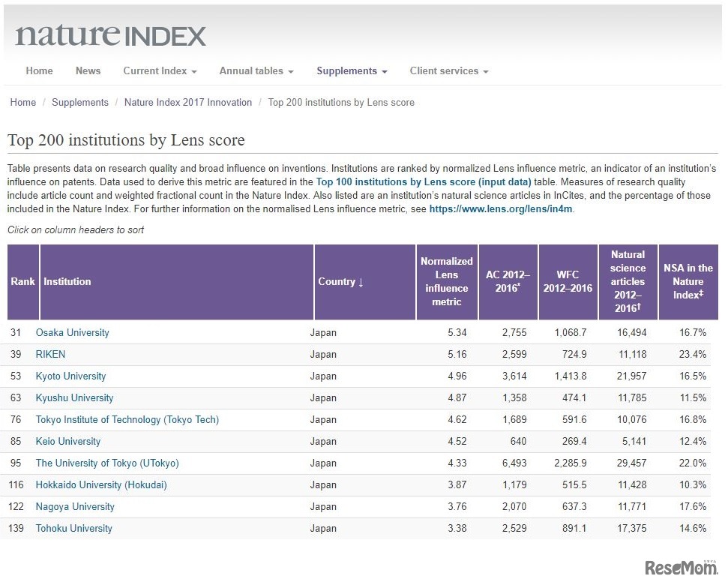Go to Home in navigation bar
Image resolution: width=728 pixels, height=585 pixels.
[x=39, y=71]
